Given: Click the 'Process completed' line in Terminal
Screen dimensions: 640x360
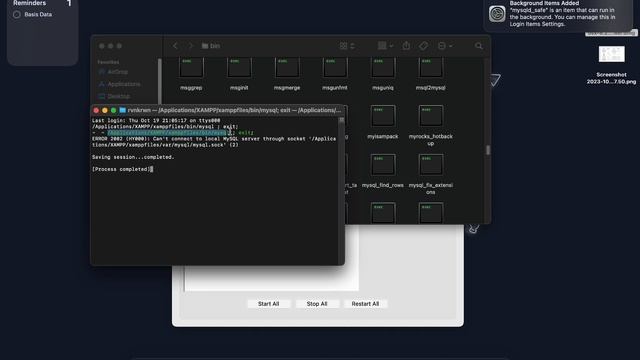Looking at the screenshot, I should tap(121, 169).
